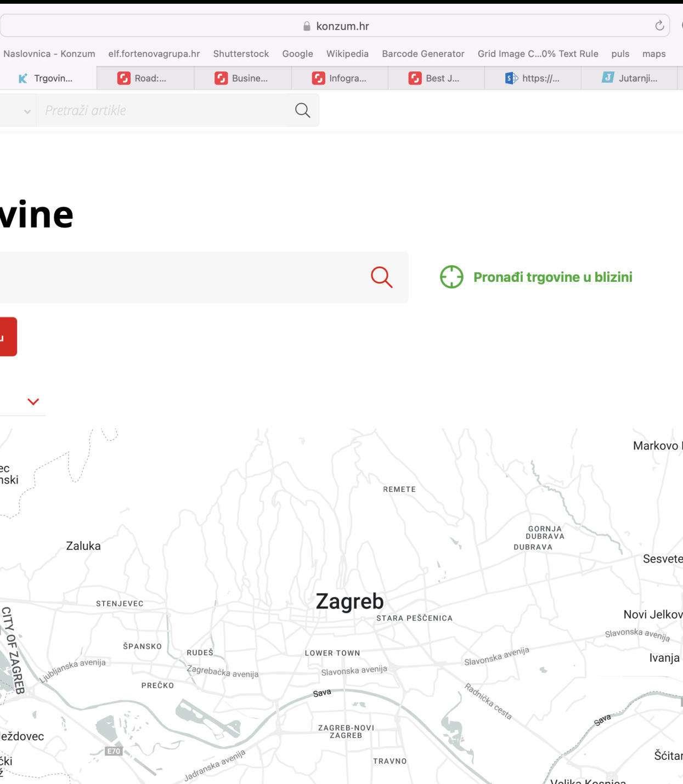
Task: Expand the red chevron filter dropdown
Action: point(33,402)
